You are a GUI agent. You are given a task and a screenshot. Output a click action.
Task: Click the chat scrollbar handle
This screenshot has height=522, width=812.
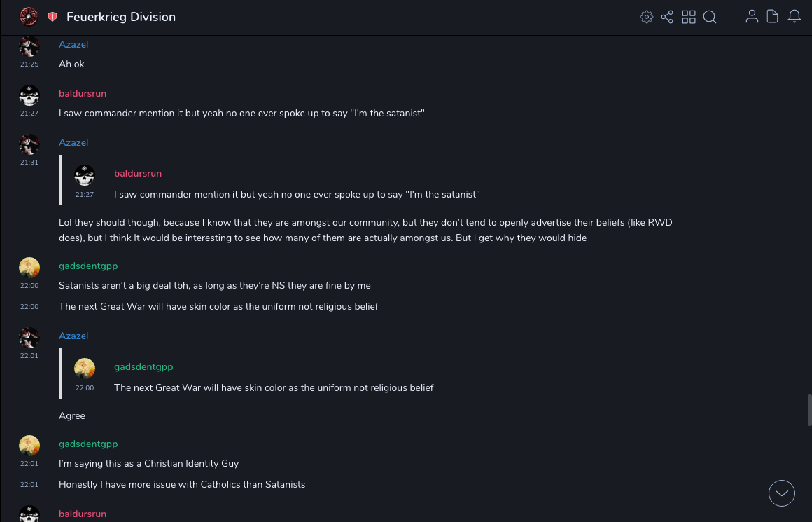click(809, 410)
